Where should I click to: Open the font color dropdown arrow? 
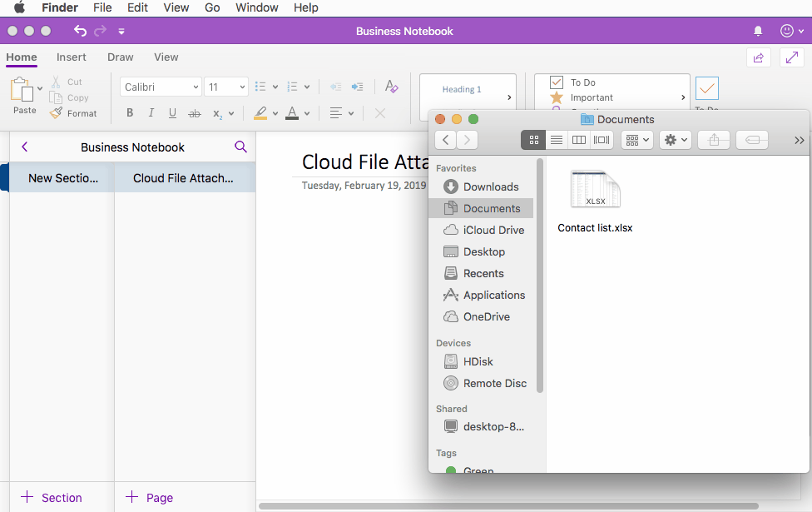[x=307, y=113]
